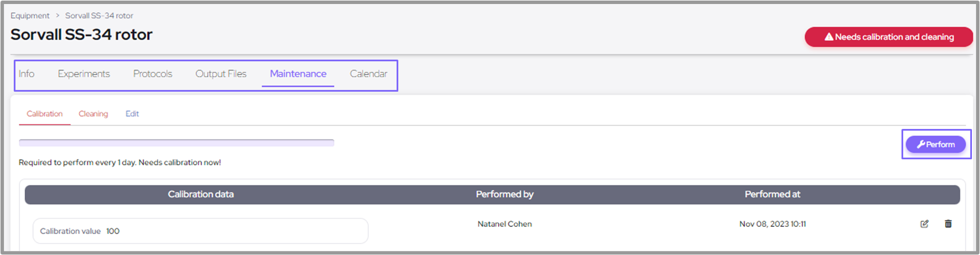Image resolution: width=980 pixels, height=255 pixels.
Task: Click the Calibration value field showing 100
Action: click(200, 231)
